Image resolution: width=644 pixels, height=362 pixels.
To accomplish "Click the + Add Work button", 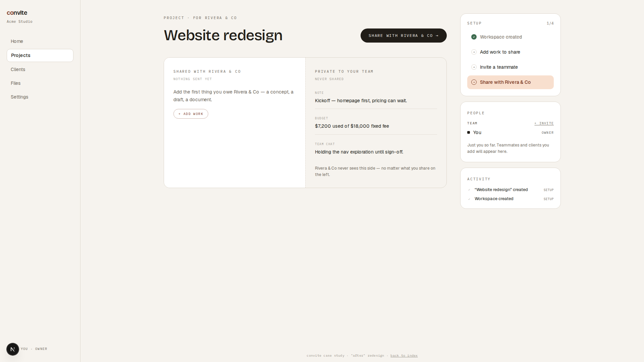I will pos(191,114).
